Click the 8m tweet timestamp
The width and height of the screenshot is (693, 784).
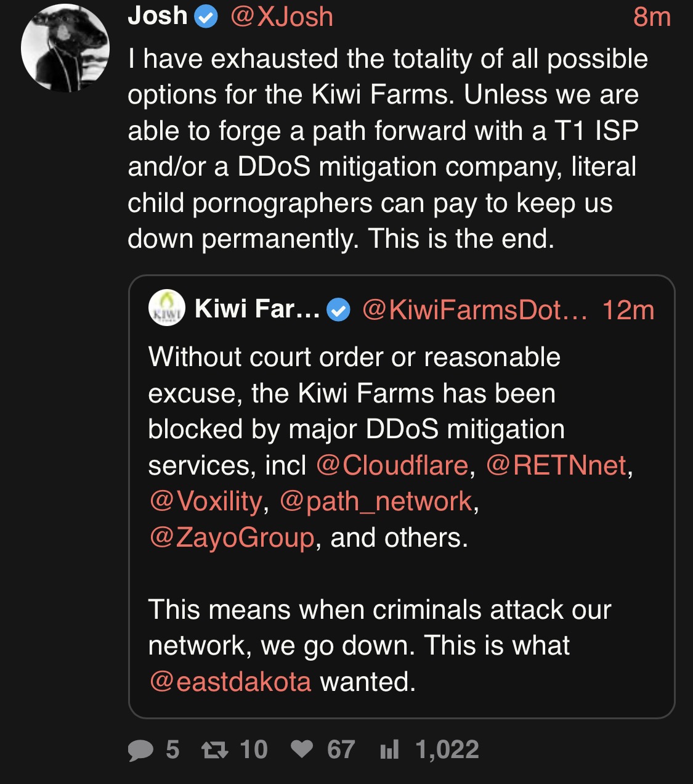tap(652, 17)
